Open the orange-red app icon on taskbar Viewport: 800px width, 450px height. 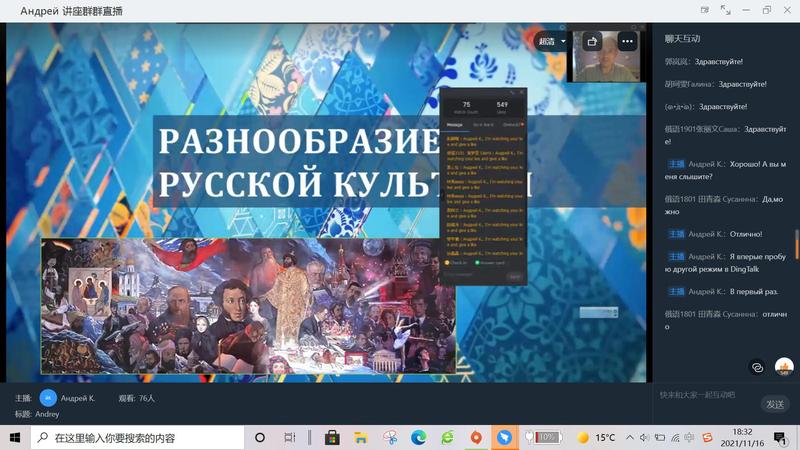[x=476, y=438]
